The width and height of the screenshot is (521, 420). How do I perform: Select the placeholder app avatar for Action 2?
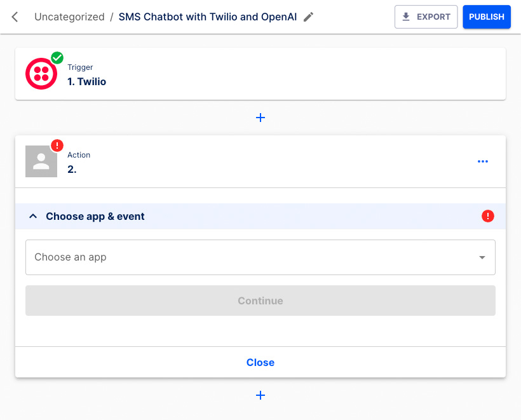[41, 161]
